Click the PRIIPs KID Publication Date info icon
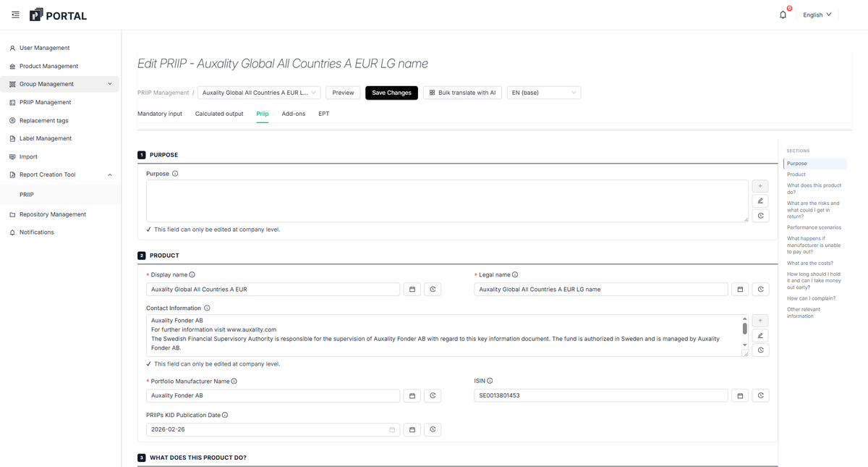The image size is (868, 467). [x=225, y=415]
